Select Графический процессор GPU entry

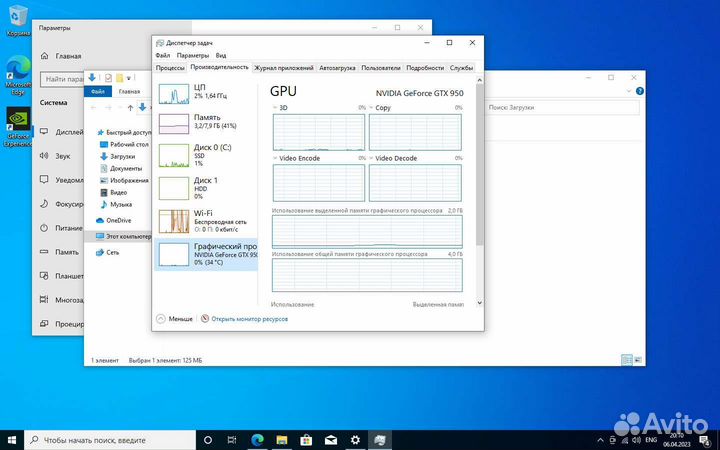point(206,254)
